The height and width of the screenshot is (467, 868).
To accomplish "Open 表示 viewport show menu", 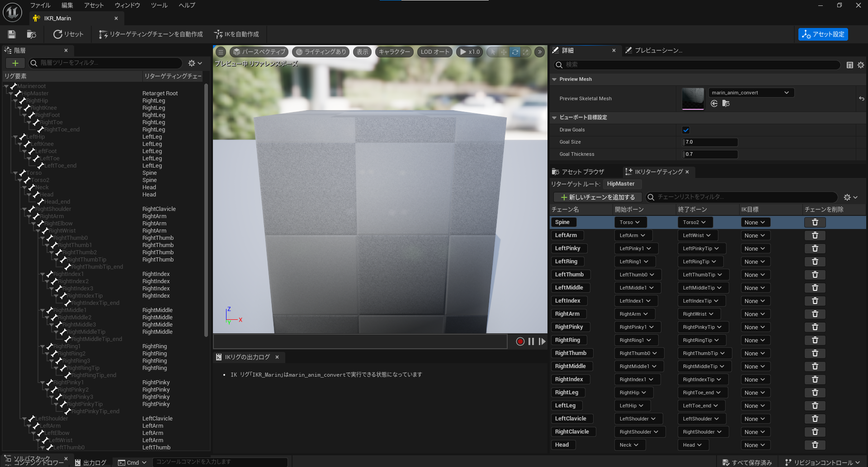I will tap(362, 52).
